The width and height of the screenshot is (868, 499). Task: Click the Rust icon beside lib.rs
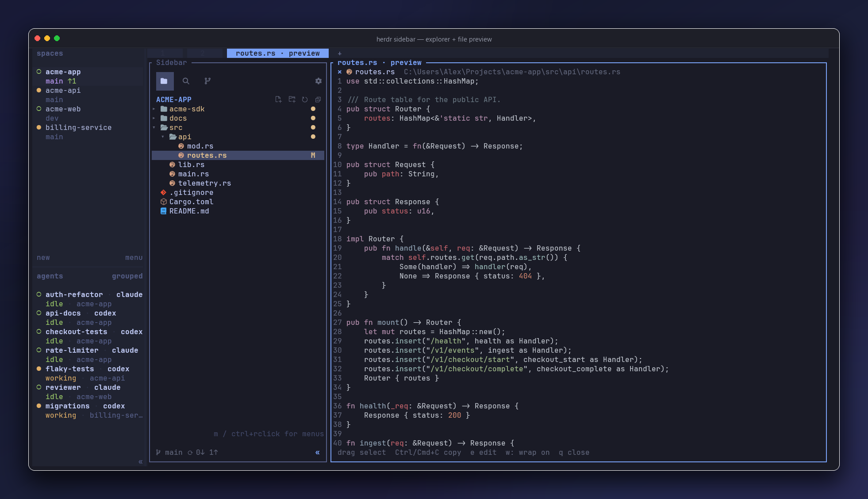point(172,165)
